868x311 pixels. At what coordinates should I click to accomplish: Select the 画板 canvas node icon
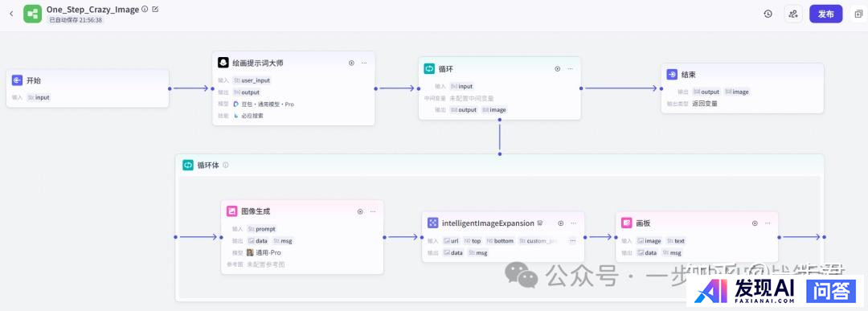pos(627,223)
